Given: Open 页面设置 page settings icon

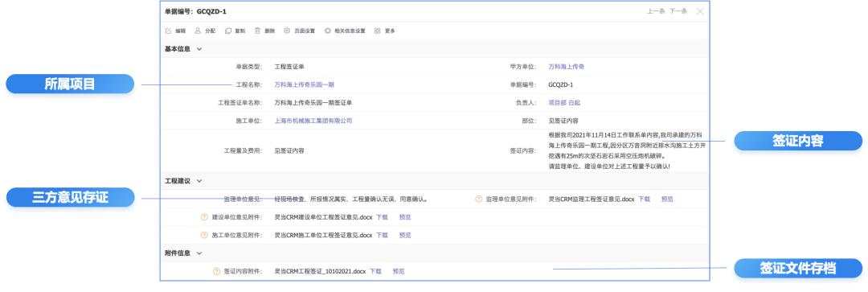Looking at the screenshot, I should point(287,31).
